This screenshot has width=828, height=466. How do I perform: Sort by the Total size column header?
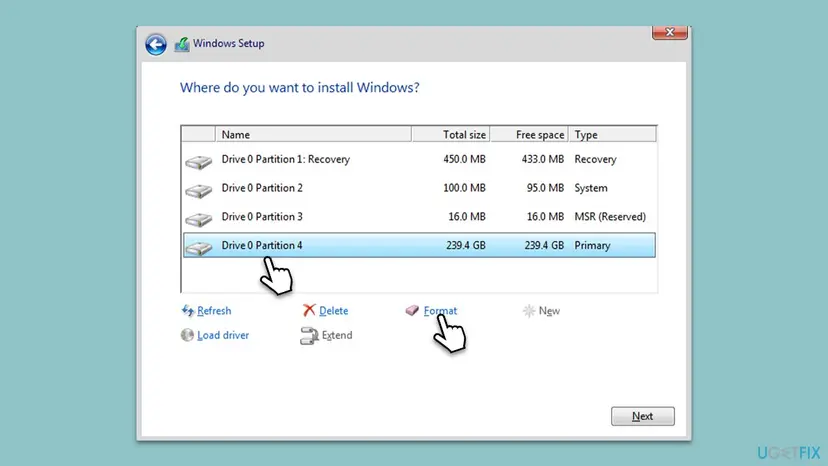[x=450, y=134]
